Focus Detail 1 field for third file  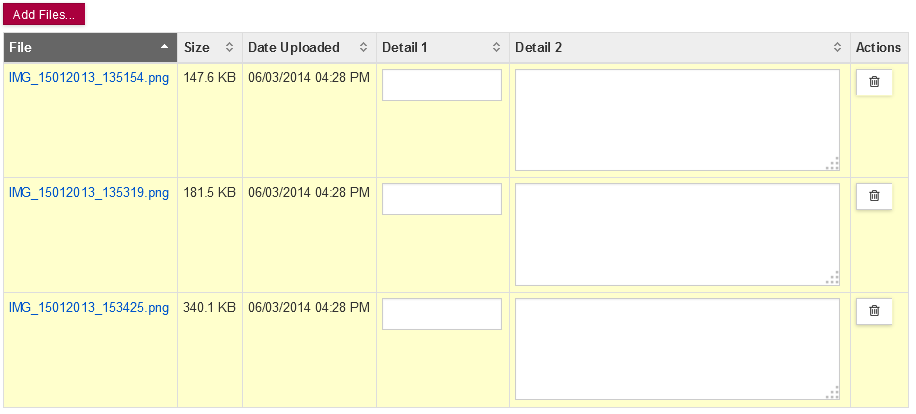pyautogui.click(x=442, y=314)
